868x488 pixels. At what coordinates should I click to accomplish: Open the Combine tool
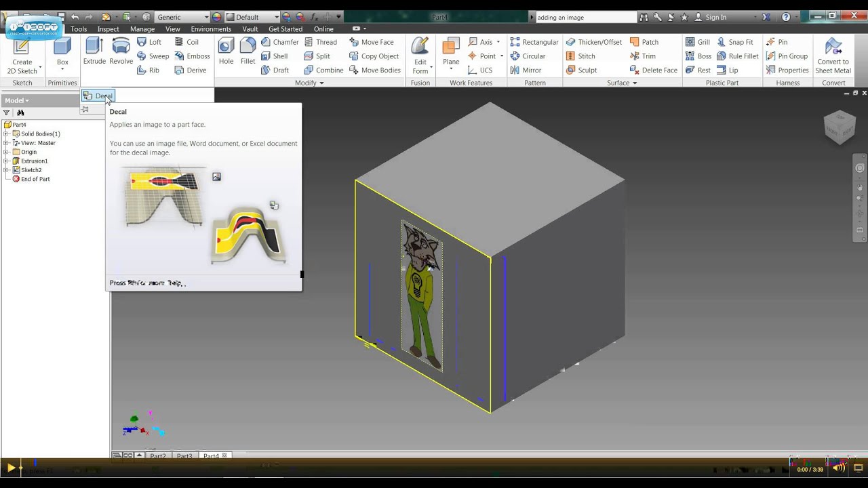[323, 70]
